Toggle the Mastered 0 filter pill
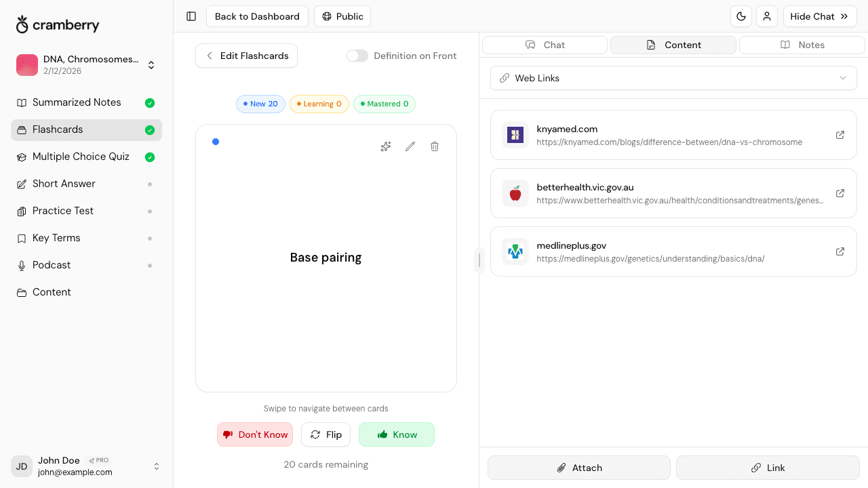 click(384, 104)
